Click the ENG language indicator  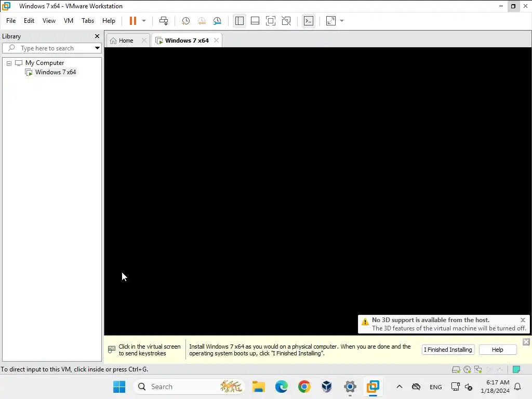[x=436, y=387]
